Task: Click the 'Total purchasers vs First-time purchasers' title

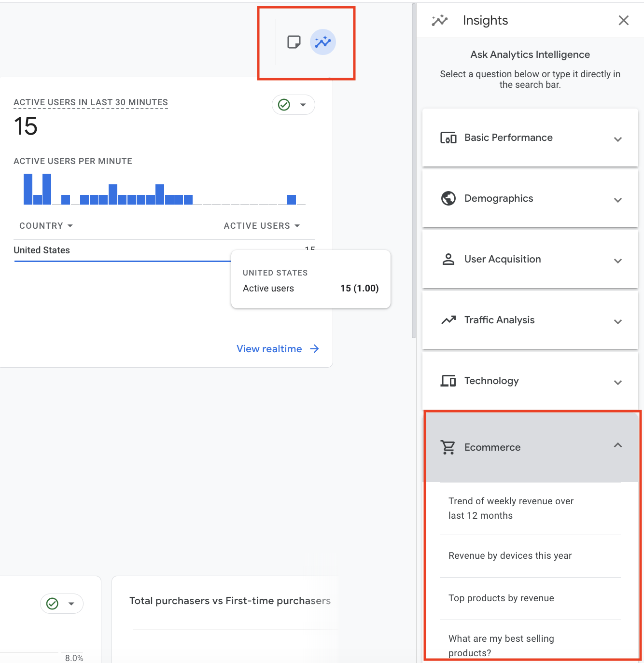Action: (x=230, y=601)
